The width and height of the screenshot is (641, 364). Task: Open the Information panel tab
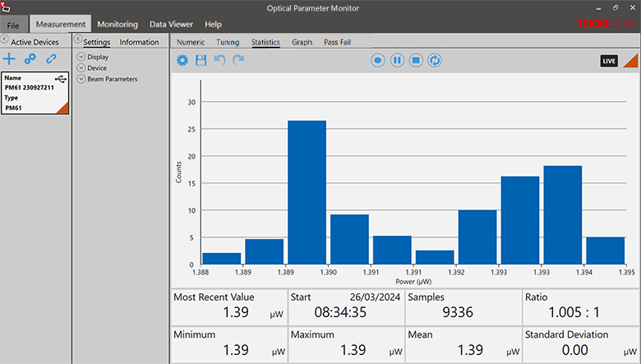pyautogui.click(x=139, y=42)
